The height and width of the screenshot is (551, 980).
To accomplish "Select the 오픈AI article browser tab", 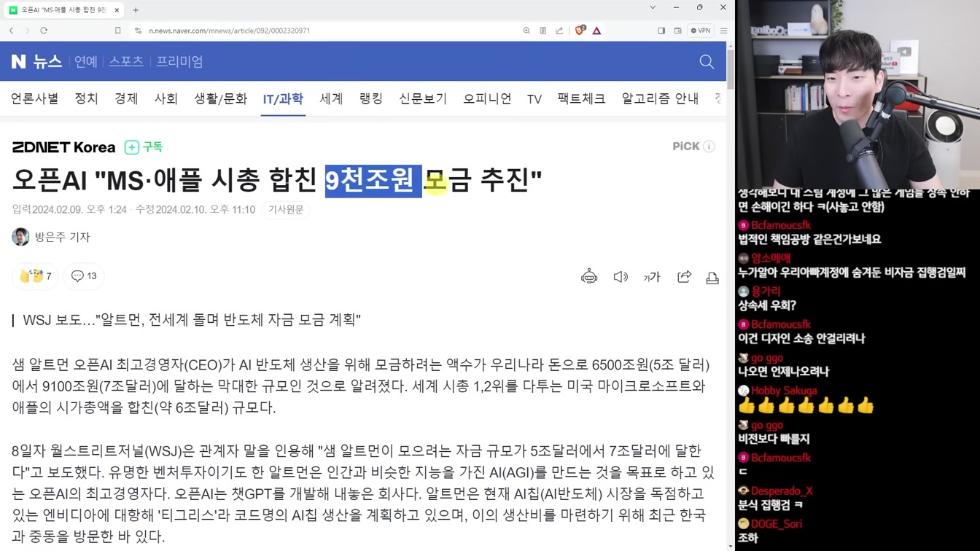I will coord(64,10).
